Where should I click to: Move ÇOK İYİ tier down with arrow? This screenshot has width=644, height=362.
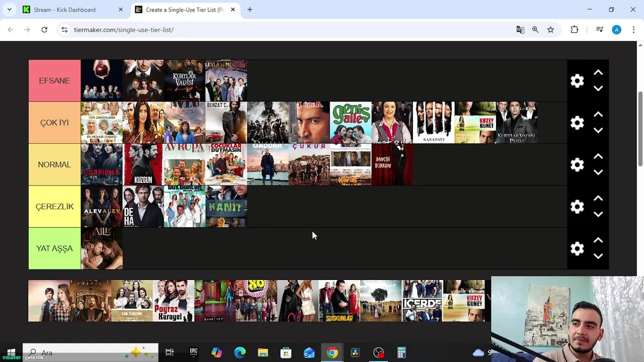pyautogui.click(x=598, y=130)
